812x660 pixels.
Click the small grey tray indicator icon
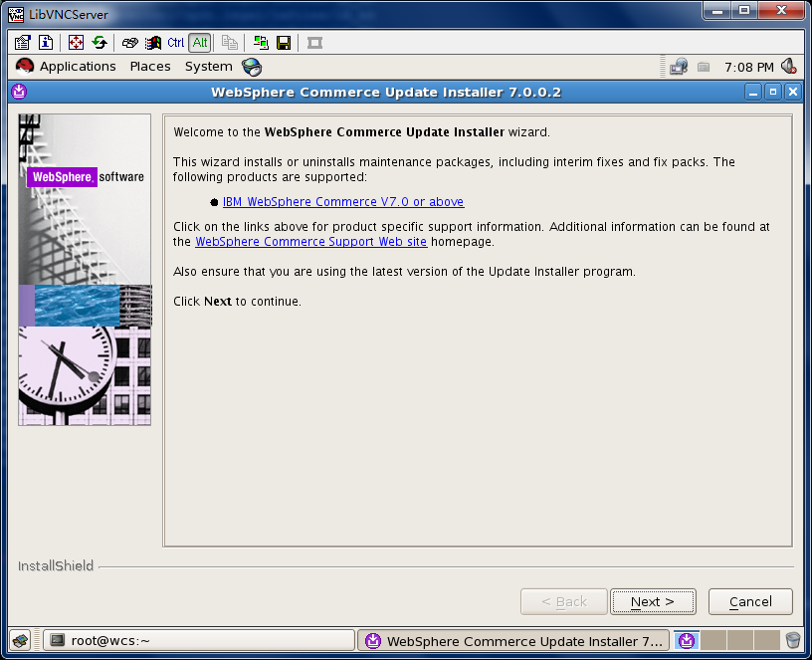(704, 67)
